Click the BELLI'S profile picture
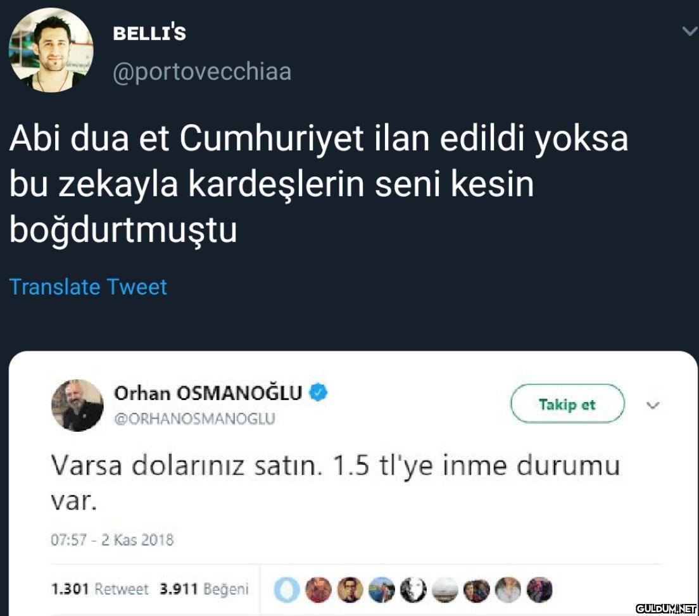Screen dimensions: 699x616 coord(51,51)
